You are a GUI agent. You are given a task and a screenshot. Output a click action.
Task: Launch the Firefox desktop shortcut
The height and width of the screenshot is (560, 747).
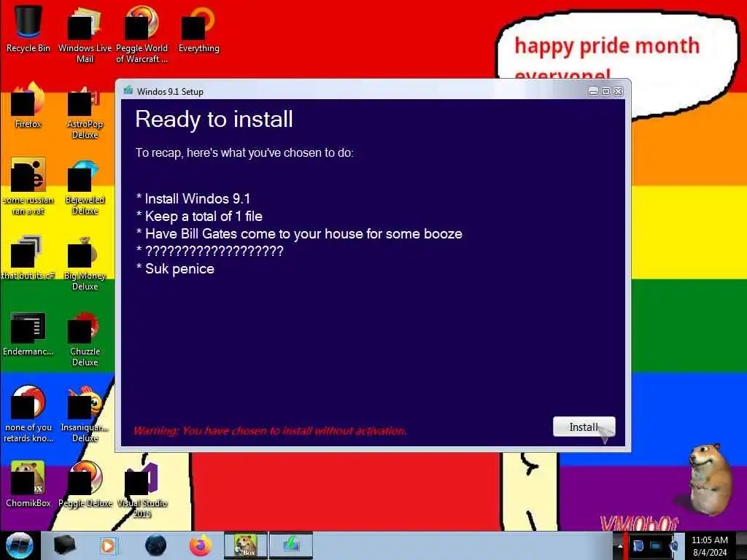(x=28, y=105)
